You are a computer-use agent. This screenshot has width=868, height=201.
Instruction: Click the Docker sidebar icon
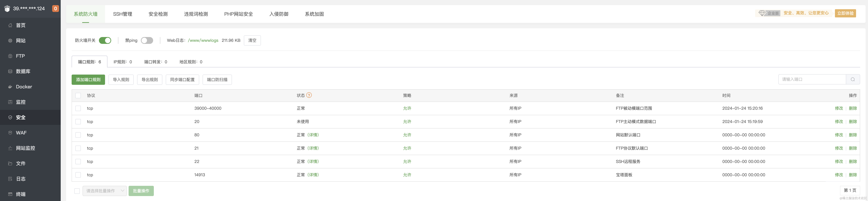(10, 87)
